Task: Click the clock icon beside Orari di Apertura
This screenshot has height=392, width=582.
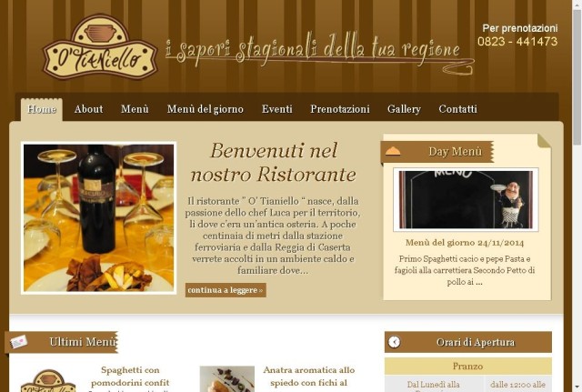Action: coord(394,342)
